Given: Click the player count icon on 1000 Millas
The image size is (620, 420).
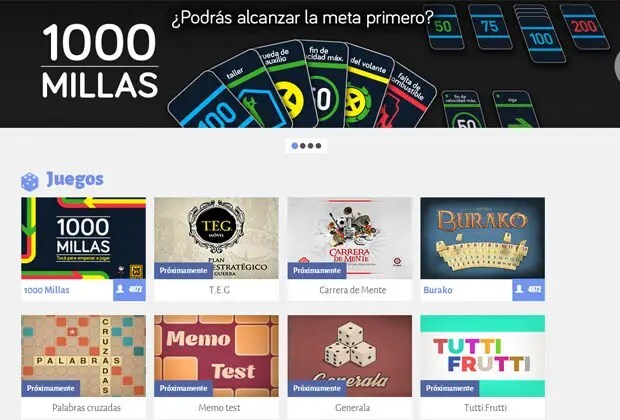Looking at the screenshot, I should [x=120, y=289].
